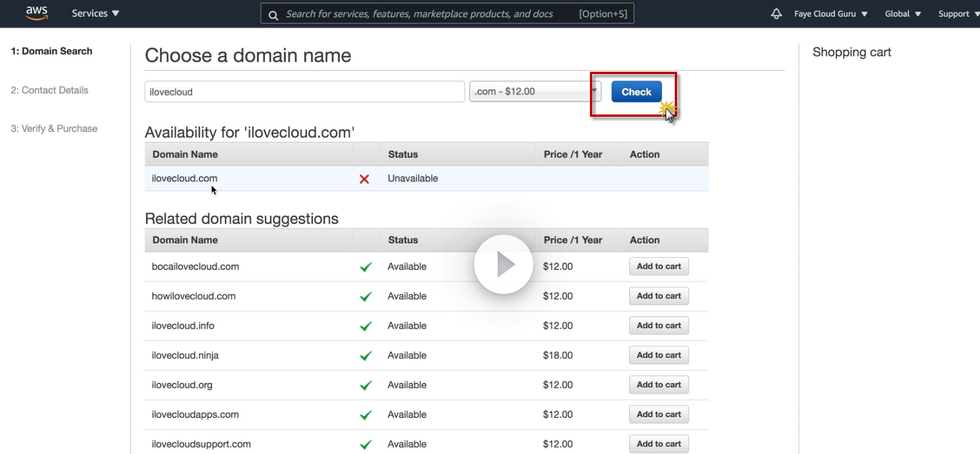The height and width of the screenshot is (454, 980).
Task: Open the .com - $12.00 TLD dropdown
Action: coord(534,92)
